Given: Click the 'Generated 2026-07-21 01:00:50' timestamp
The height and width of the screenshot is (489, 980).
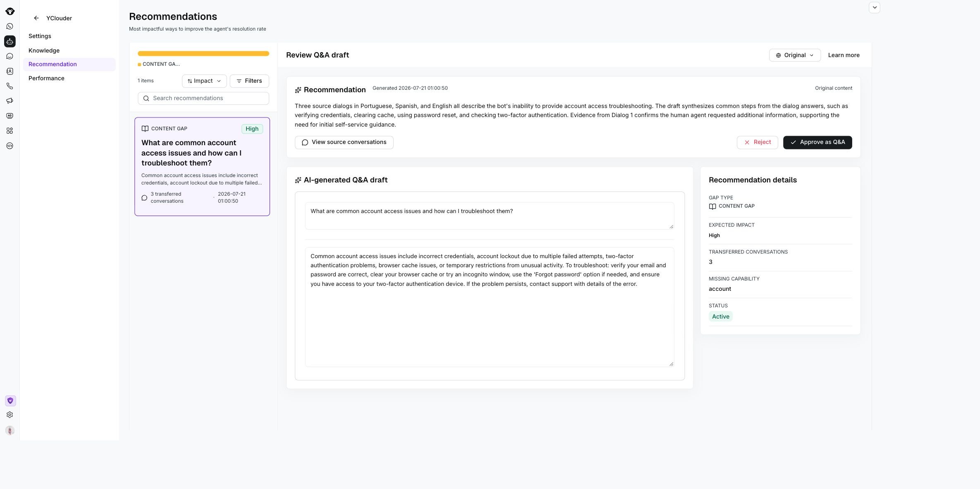Looking at the screenshot, I should click(x=410, y=88).
